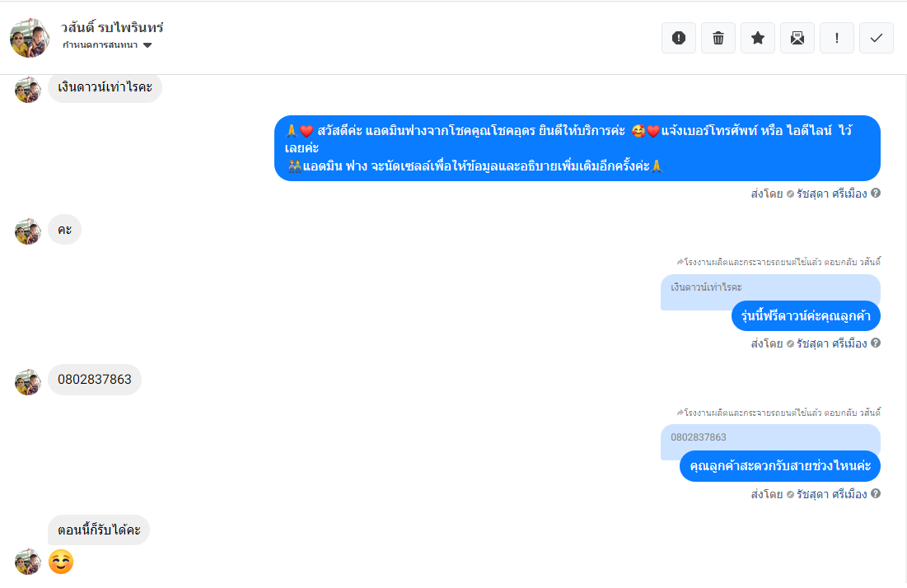Click the รุ่นนี้ฟรีดาวน์ค่ะคุณลูกค้า sent bubble
Viewport: 907px width, 588px height.
806,315
